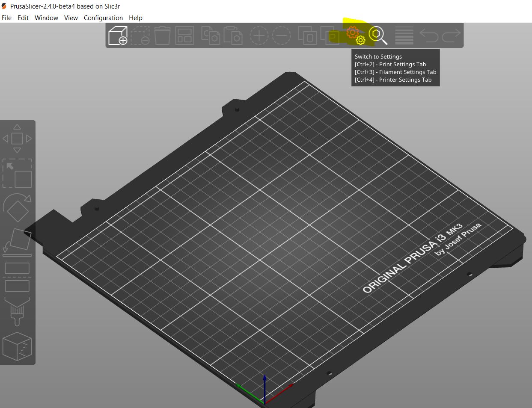Click the Undo arrow icon
This screenshot has width=532, height=408.
click(429, 35)
